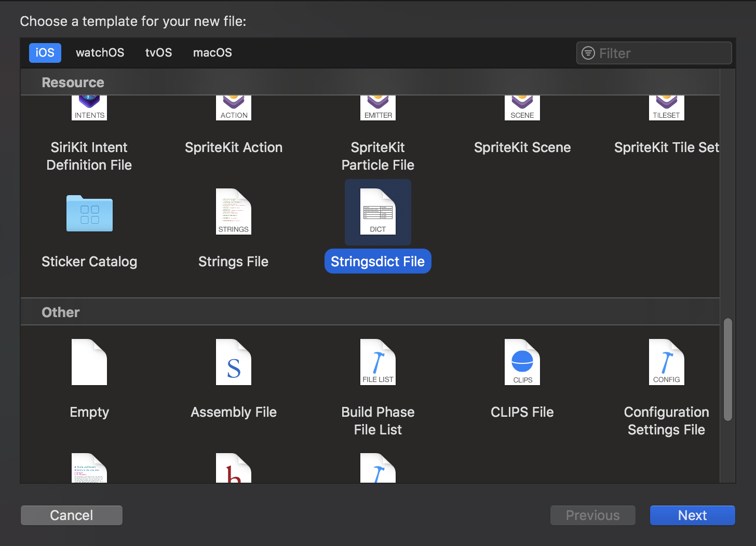Click the 'Stringsdict File' label
Image resolution: width=756 pixels, height=546 pixels.
click(378, 262)
